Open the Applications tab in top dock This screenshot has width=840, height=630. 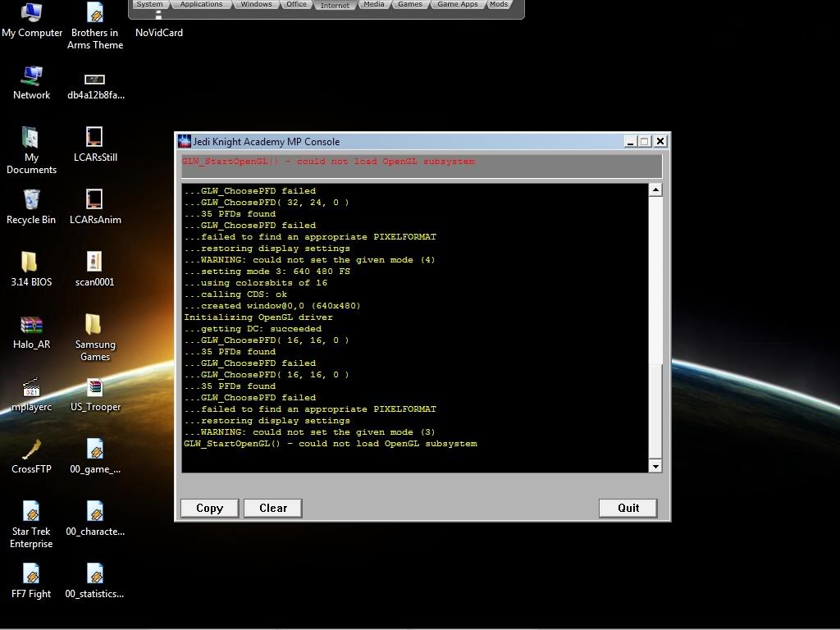click(x=201, y=4)
